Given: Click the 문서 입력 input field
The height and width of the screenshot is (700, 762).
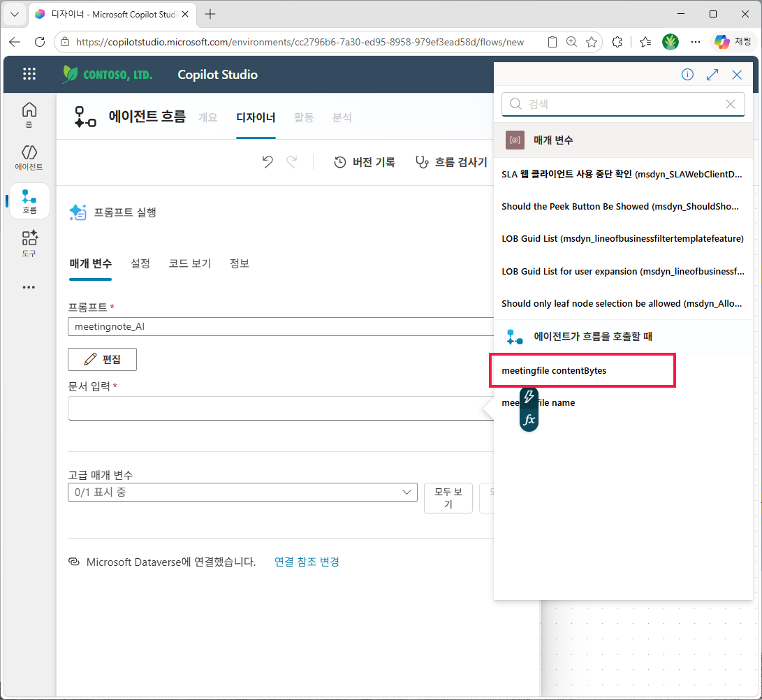Looking at the screenshot, I should point(281,408).
